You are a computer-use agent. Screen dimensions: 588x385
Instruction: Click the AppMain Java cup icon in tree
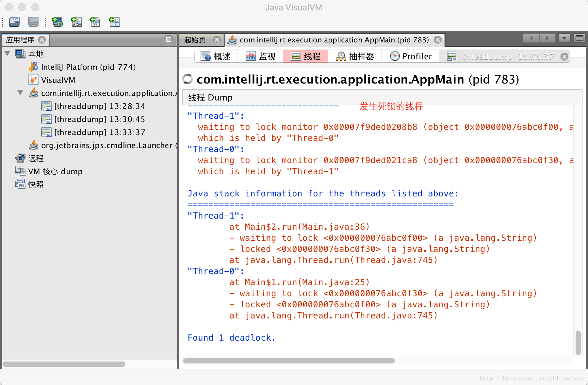[33, 93]
